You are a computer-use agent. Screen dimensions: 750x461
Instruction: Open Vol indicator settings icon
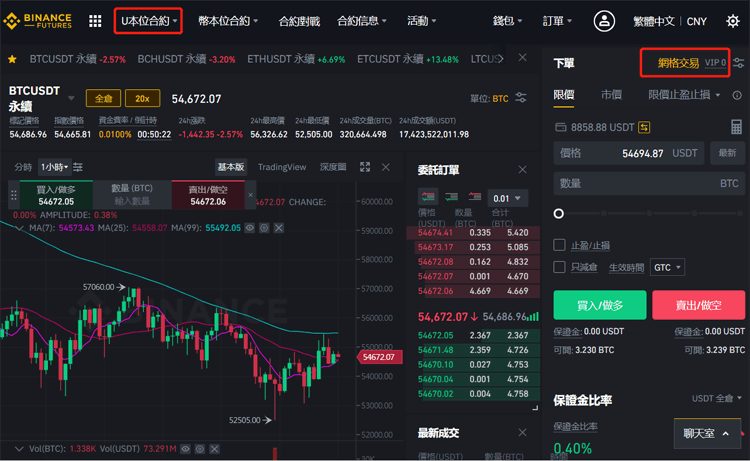(x=200, y=449)
